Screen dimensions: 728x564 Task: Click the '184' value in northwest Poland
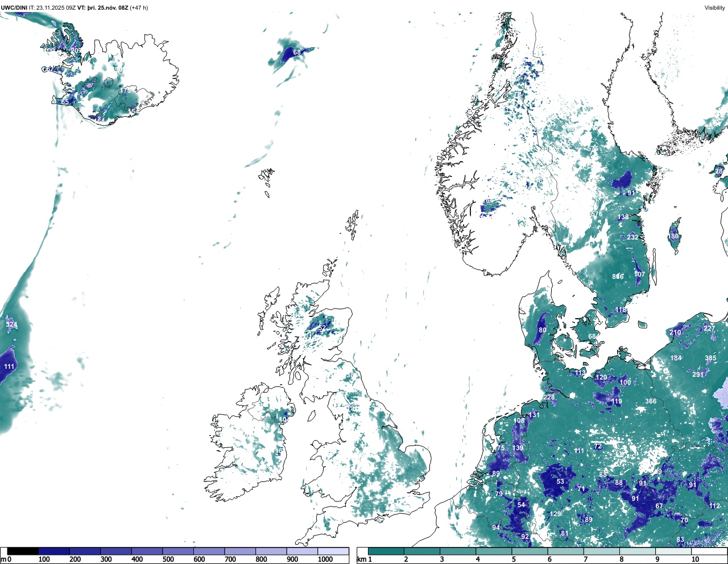click(x=676, y=358)
